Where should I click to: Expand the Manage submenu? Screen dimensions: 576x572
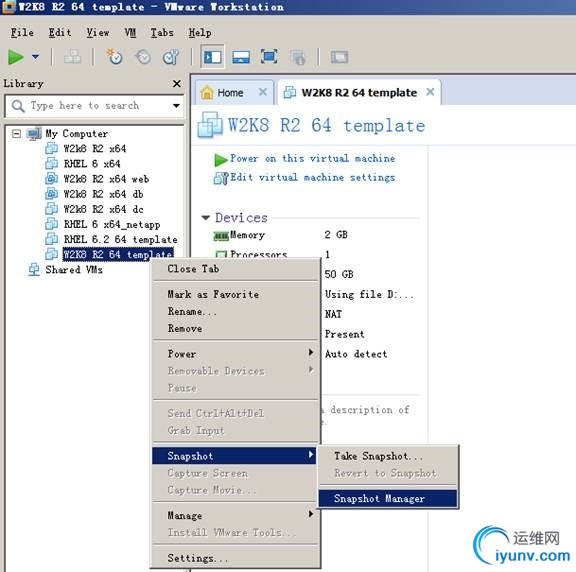[235, 515]
